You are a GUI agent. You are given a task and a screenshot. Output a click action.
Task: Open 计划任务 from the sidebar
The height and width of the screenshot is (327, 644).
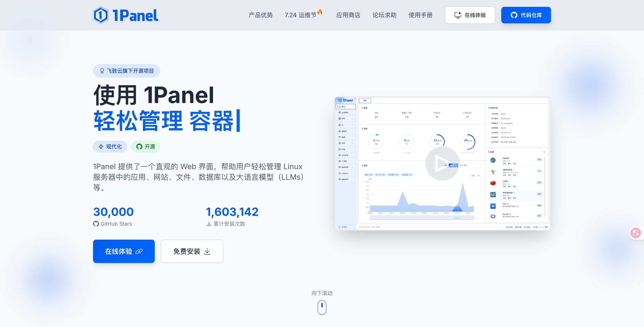(x=345, y=155)
